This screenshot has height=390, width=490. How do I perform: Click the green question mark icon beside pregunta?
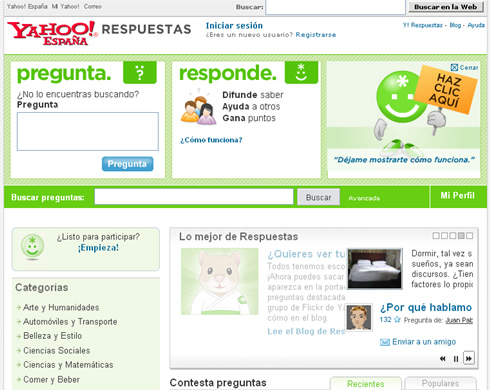140,72
